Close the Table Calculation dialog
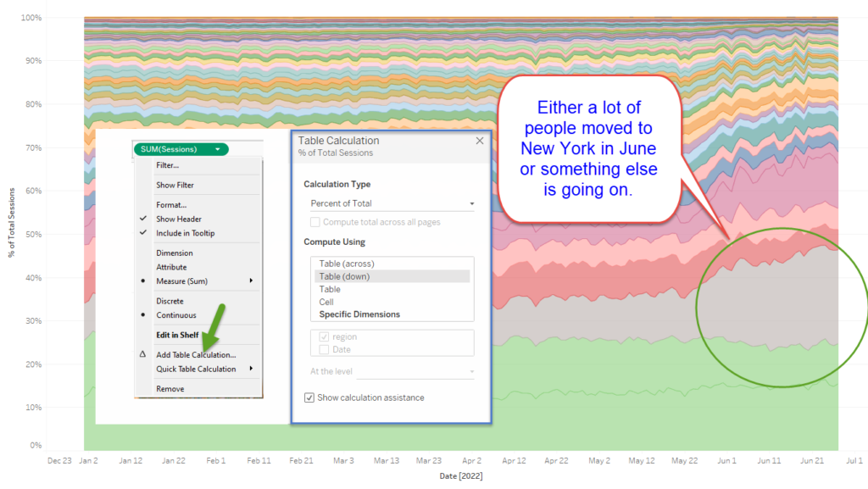Viewport: 868px width, 489px height. point(478,140)
